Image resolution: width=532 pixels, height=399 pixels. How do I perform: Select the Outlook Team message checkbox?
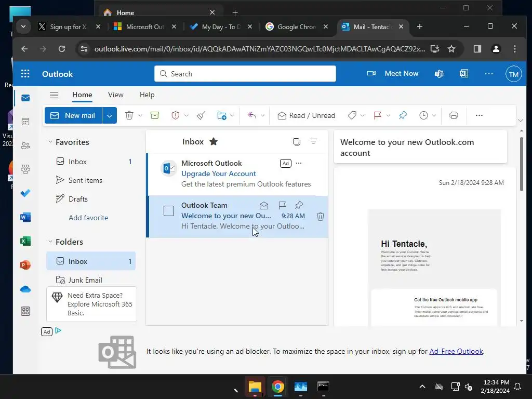click(x=169, y=211)
